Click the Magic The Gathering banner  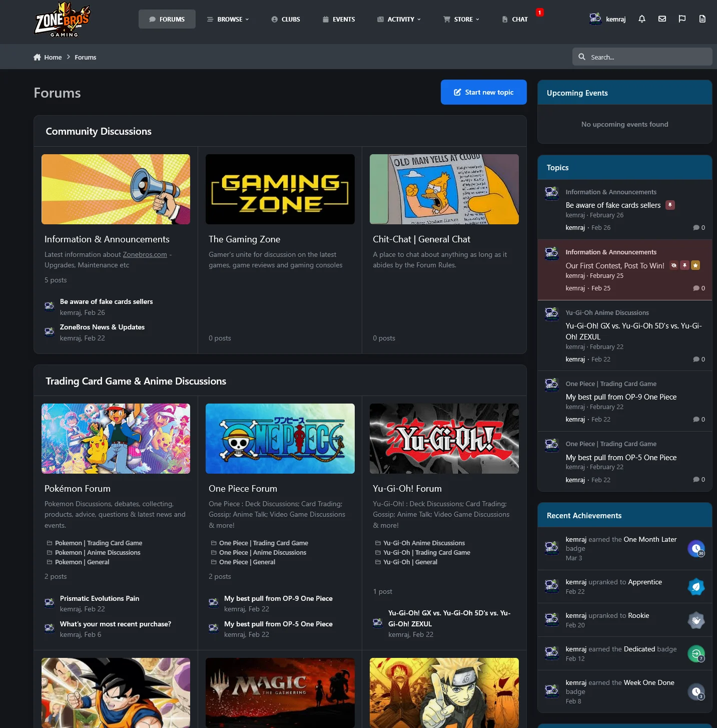[280, 692]
